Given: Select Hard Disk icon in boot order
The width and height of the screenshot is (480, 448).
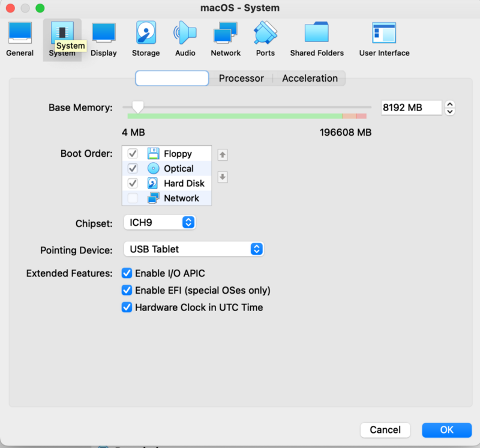Looking at the screenshot, I should coord(153,183).
